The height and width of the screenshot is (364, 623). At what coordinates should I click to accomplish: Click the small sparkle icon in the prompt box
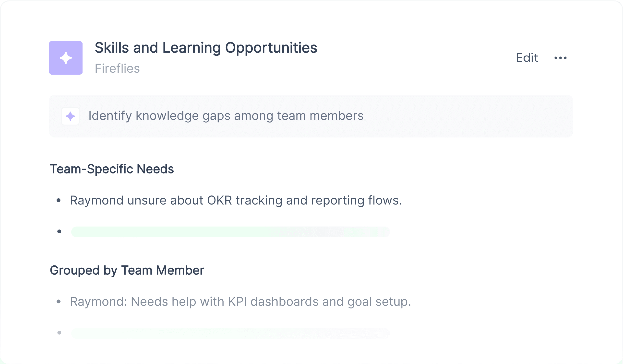coord(71,116)
